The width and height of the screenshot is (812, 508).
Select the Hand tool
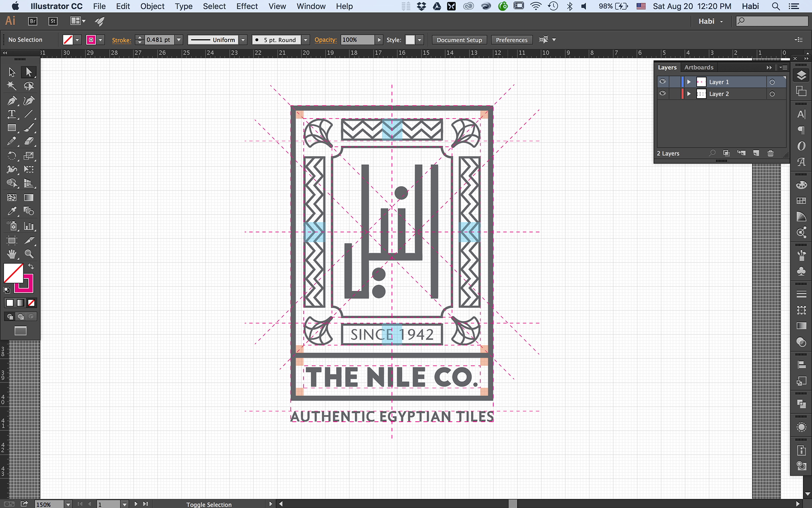[12, 254]
